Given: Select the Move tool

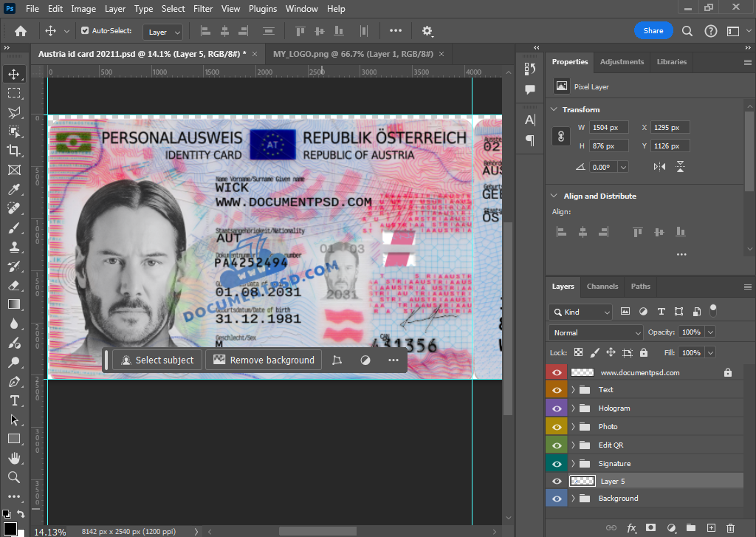Looking at the screenshot, I should (x=14, y=74).
